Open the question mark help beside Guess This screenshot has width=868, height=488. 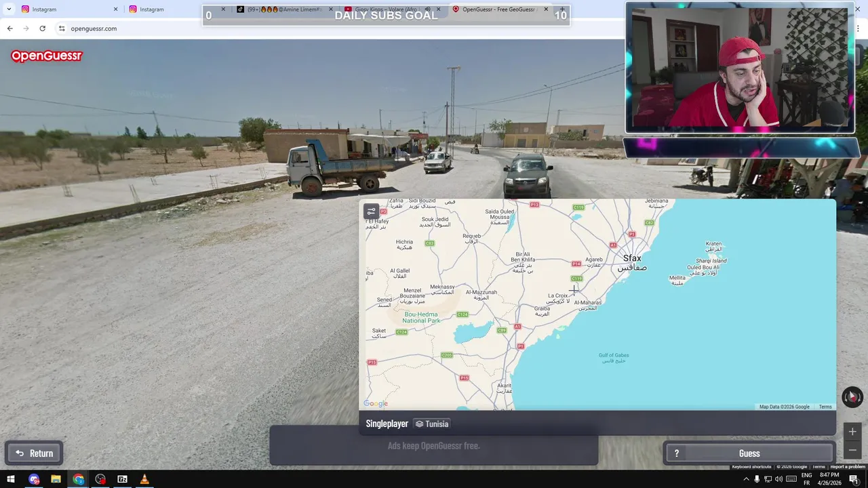click(676, 453)
